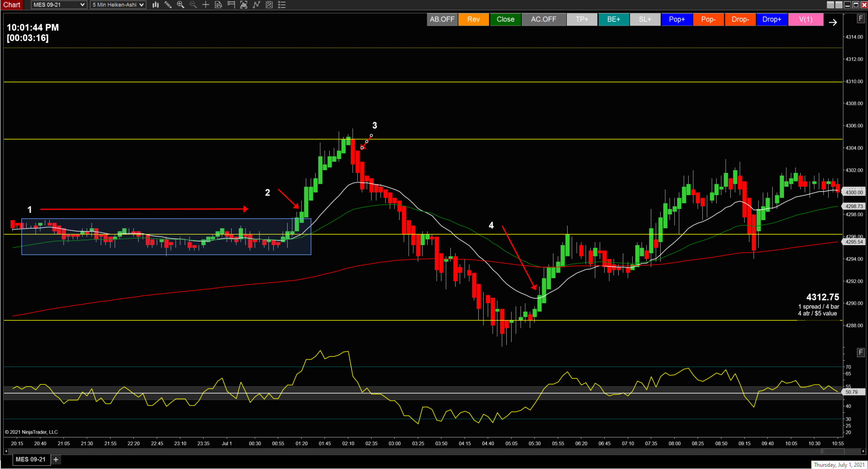Click scrollbar left arrow at chart bottom
This screenshot has height=469, width=868.
point(6,451)
